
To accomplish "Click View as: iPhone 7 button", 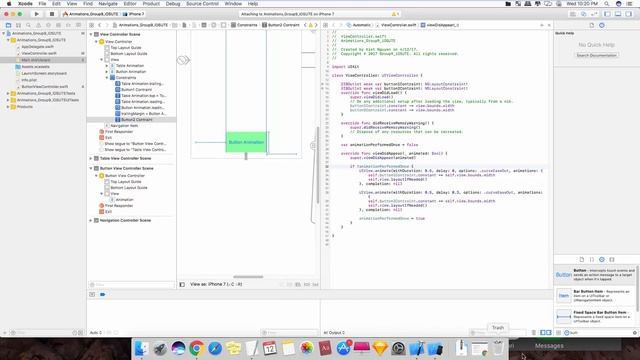I will tap(216, 284).
